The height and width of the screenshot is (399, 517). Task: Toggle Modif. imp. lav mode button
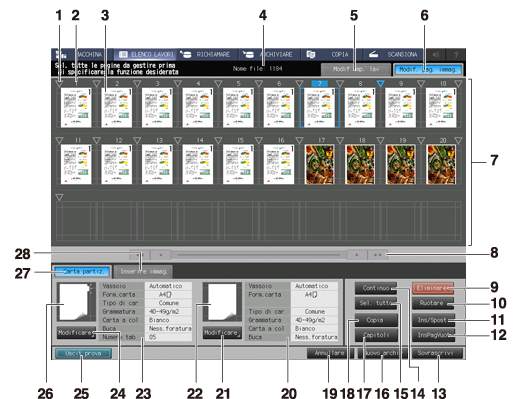pyautogui.click(x=356, y=70)
